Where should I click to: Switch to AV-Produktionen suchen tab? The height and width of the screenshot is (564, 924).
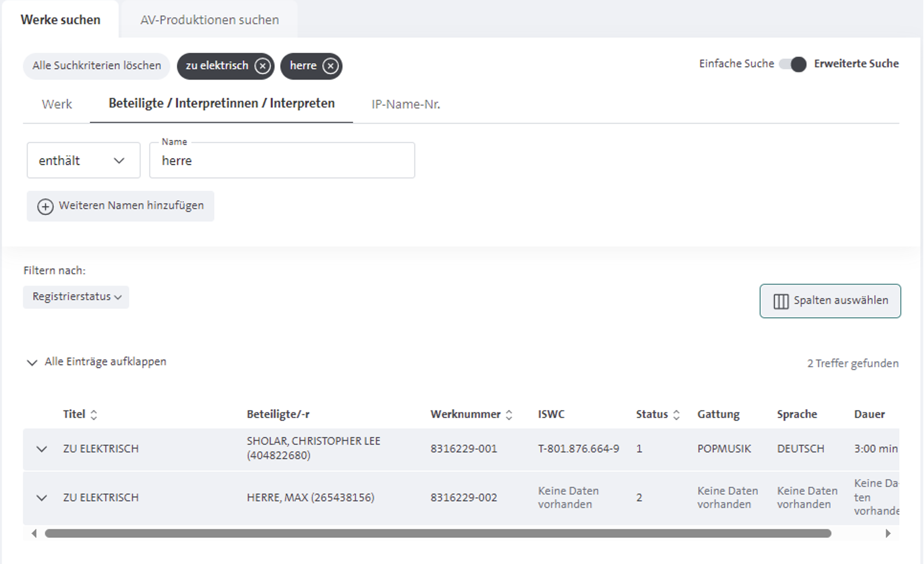tap(209, 20)
